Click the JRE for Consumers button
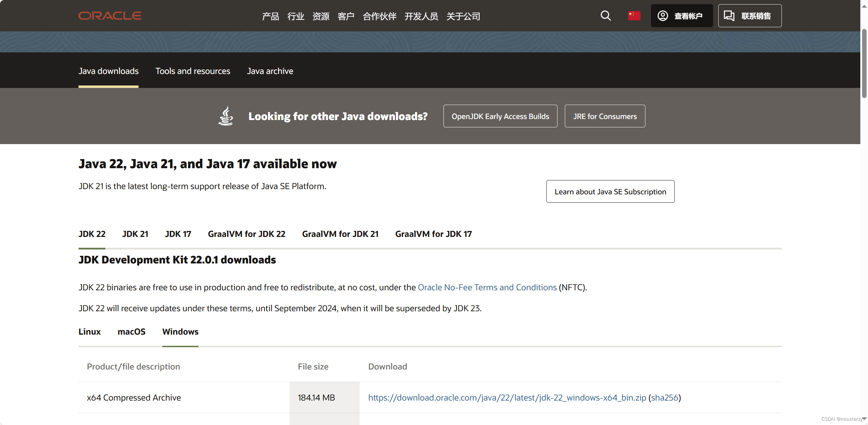Image resolution: width=868 pixels, height=425 pixels. [x=605, y=116]
